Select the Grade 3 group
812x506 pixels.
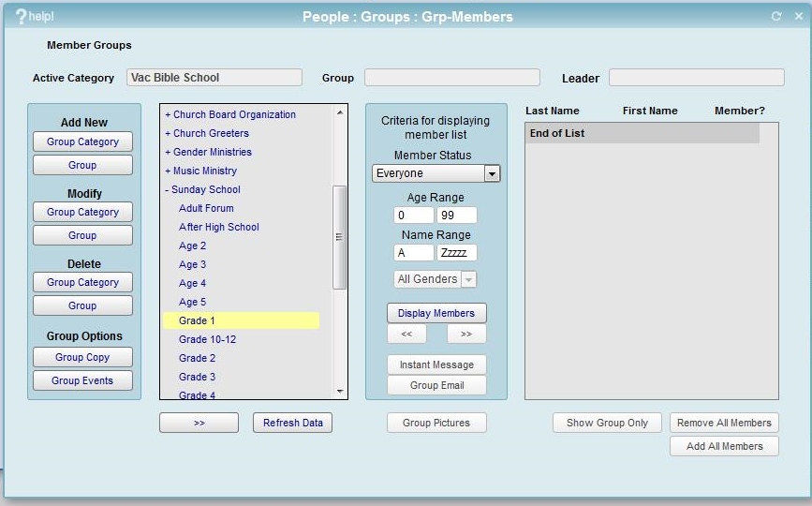coord(197,377)
